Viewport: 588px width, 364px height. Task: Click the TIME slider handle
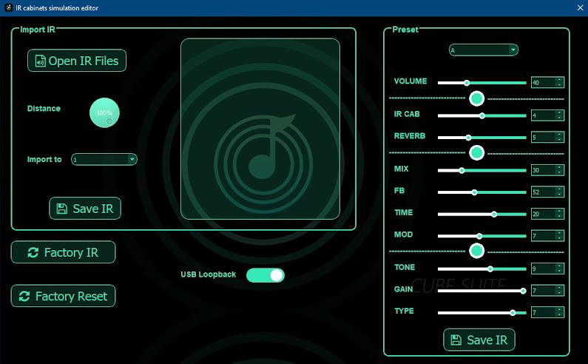coord(494,214)
